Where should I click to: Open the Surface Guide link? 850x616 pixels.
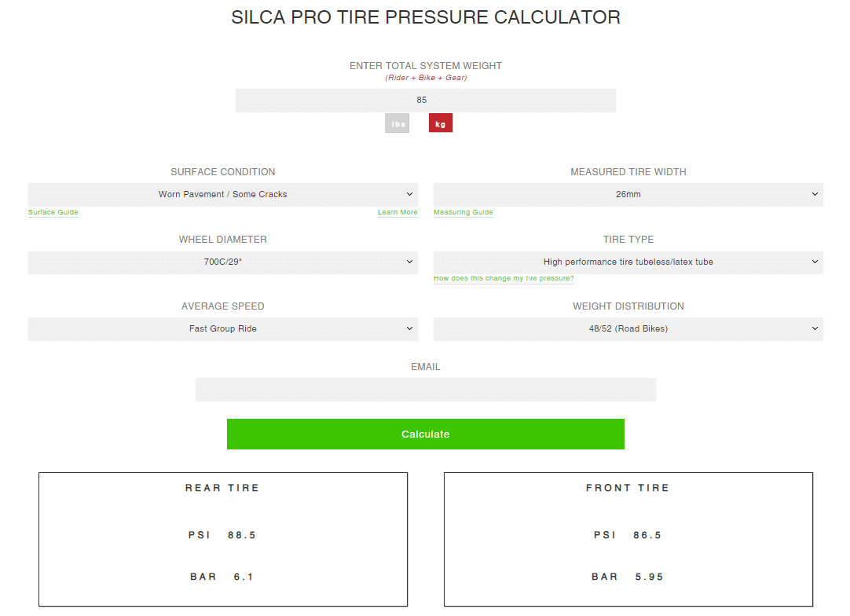53,213
